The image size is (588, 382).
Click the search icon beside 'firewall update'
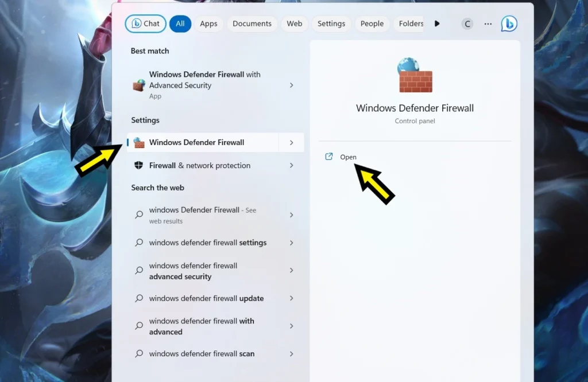point(139,298)
